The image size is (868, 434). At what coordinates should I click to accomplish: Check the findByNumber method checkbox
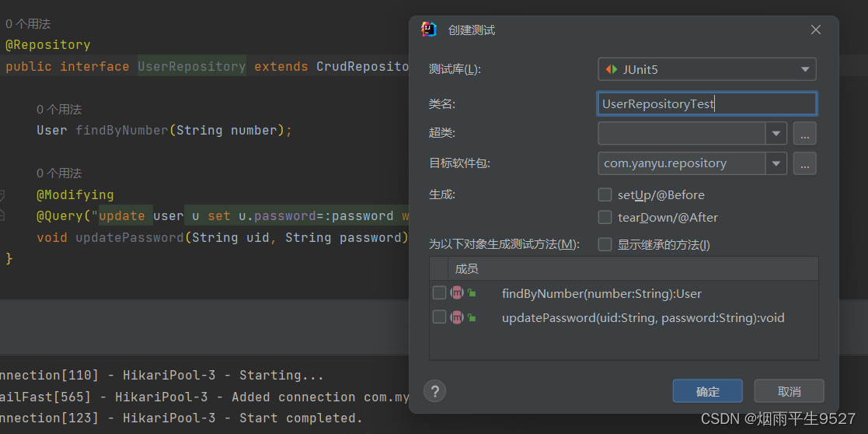pyautogui.click(x=439, y=293)
